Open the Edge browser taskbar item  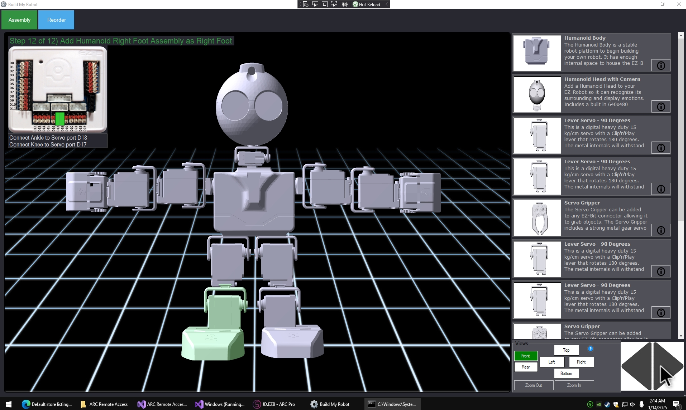(46, 404)
